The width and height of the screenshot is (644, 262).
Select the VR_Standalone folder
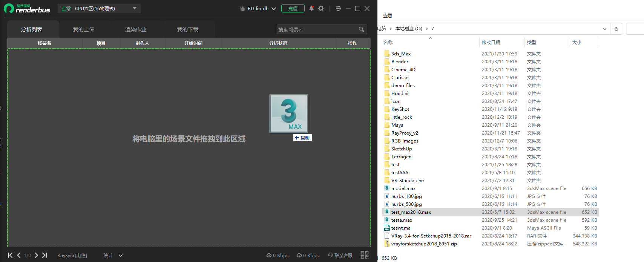coord(408,180)
